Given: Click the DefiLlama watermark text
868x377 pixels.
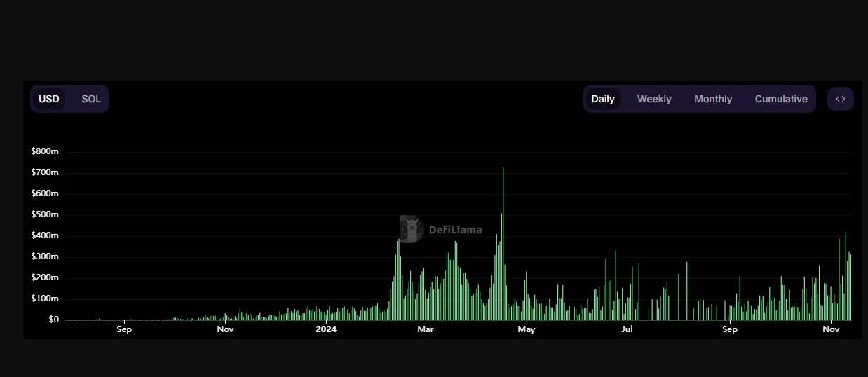Looking at the screenshot, I should 455,230.
